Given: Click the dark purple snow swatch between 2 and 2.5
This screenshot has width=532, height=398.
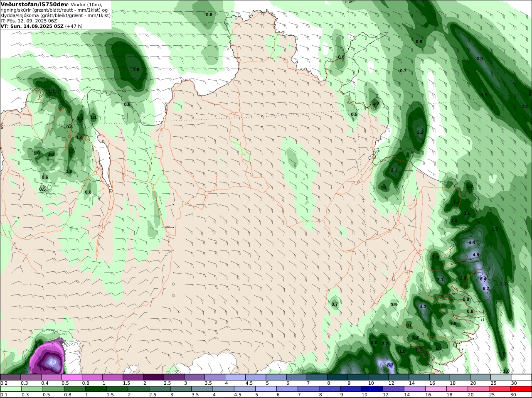Looking at the screenshot, I should coord(154,377).
